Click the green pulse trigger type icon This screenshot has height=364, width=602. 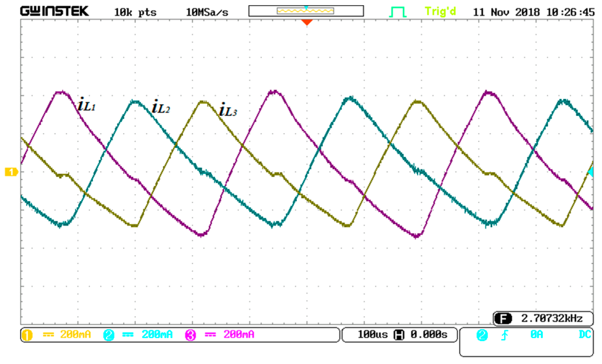397,12
